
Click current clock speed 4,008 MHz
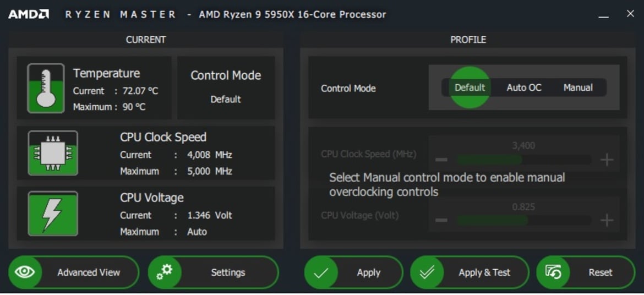[x=210, y=155]
